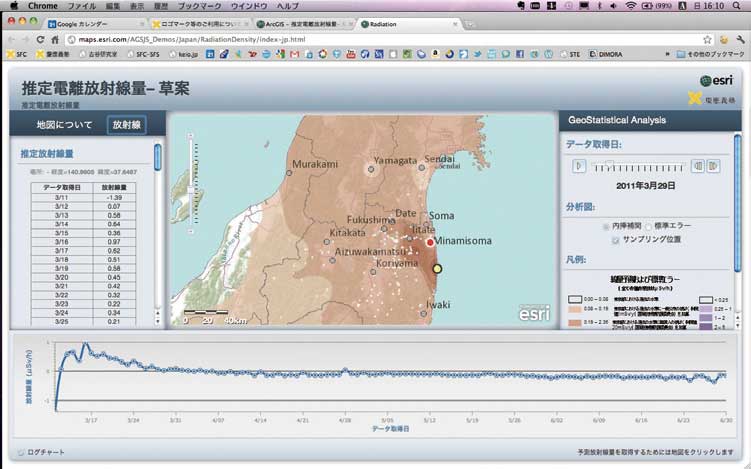Select the 標準エラー radio button
This screenshot has width=751, height=469.
pos(650,226)
